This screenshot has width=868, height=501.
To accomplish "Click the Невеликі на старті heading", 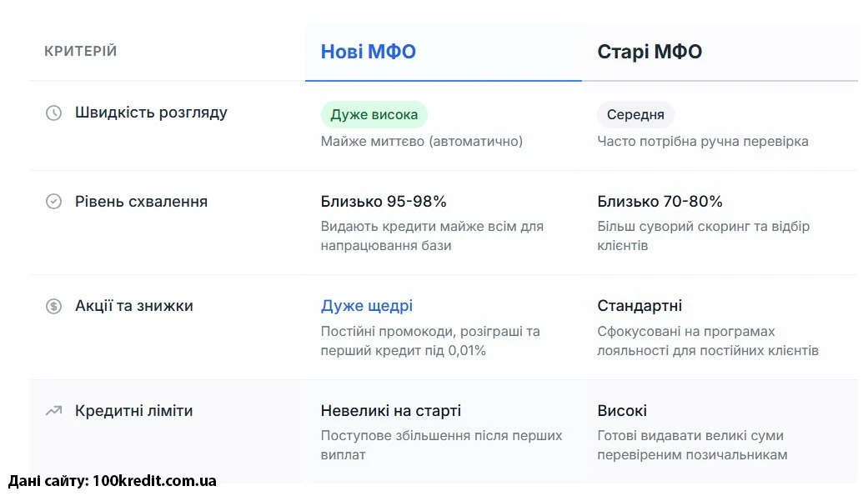I will click(390, 411).
